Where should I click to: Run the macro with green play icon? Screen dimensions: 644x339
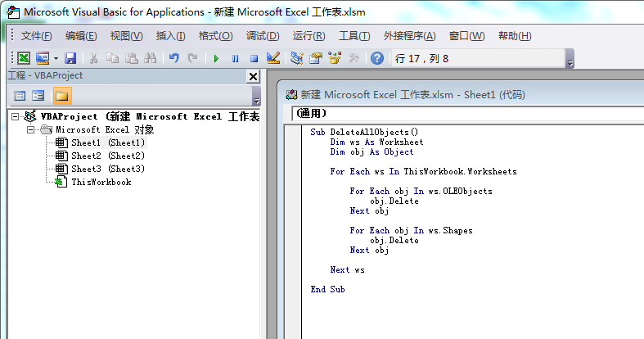pyautogui.click(x=216, y=58)
